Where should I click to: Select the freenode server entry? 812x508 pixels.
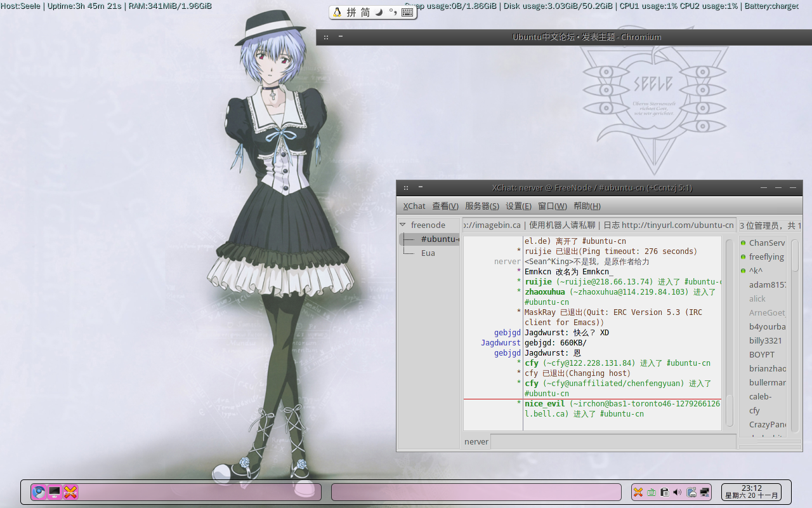[x=428, y=225]
